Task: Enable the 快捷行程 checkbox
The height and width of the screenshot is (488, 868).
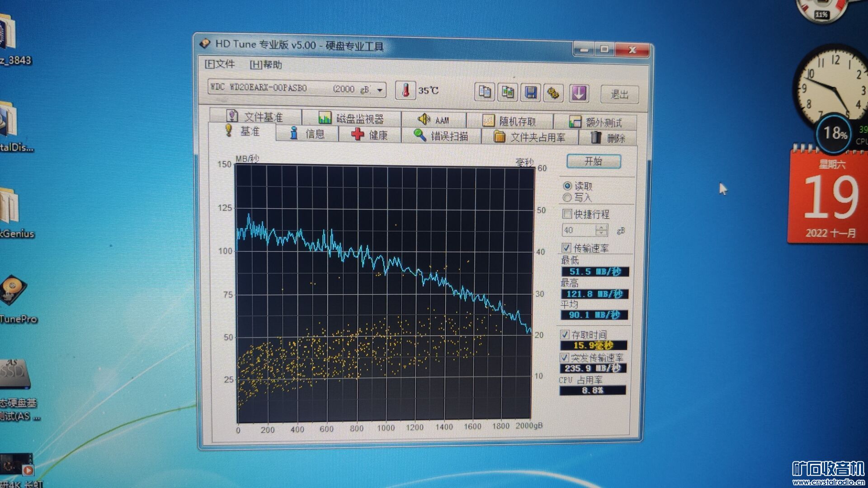Action: tap(567, 214)
